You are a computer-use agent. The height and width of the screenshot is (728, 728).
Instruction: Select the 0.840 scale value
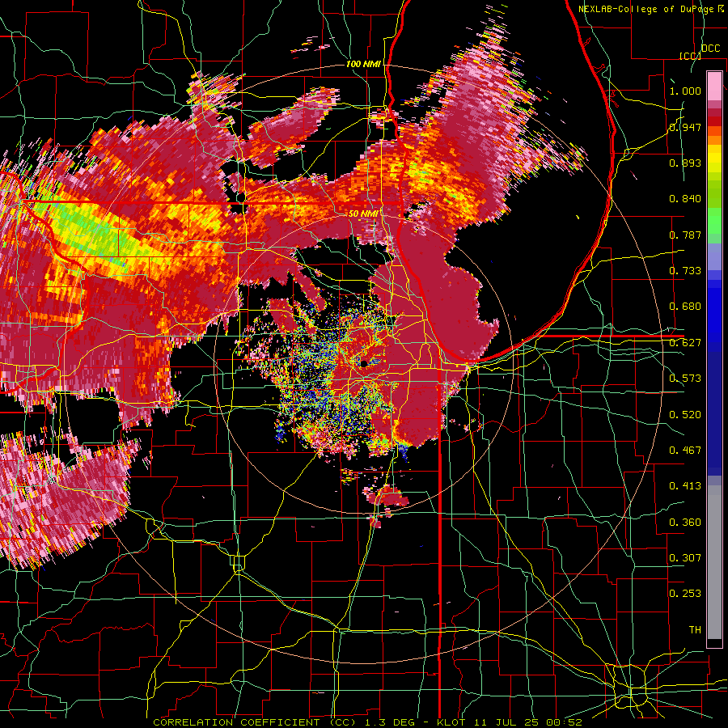coord(685,199)
